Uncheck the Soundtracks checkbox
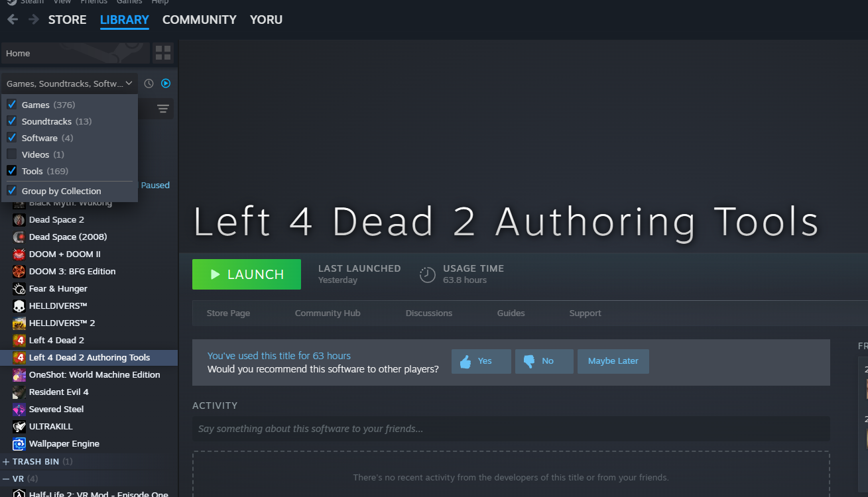The image size is (868, 497). (12, 121)
